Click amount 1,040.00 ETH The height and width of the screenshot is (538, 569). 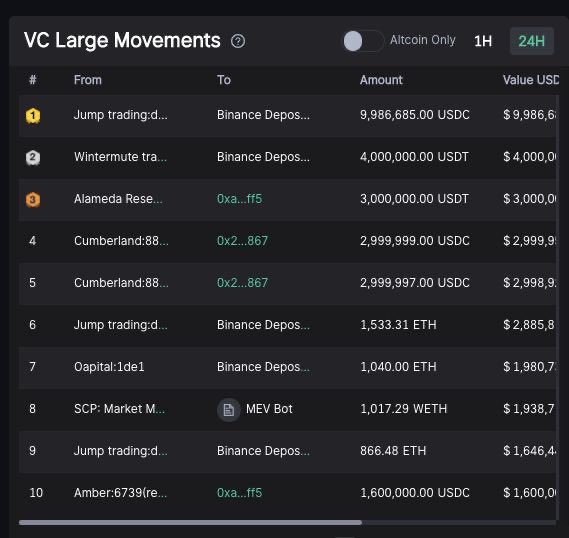[x=398, y=367]
